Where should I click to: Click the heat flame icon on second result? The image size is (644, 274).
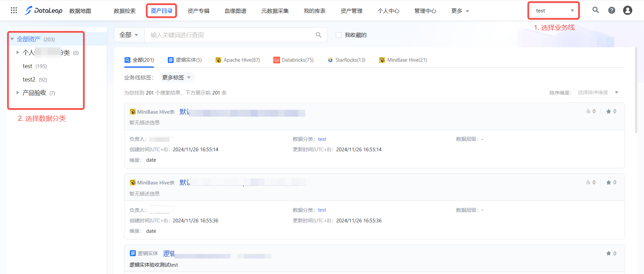(x=588, y=182)
